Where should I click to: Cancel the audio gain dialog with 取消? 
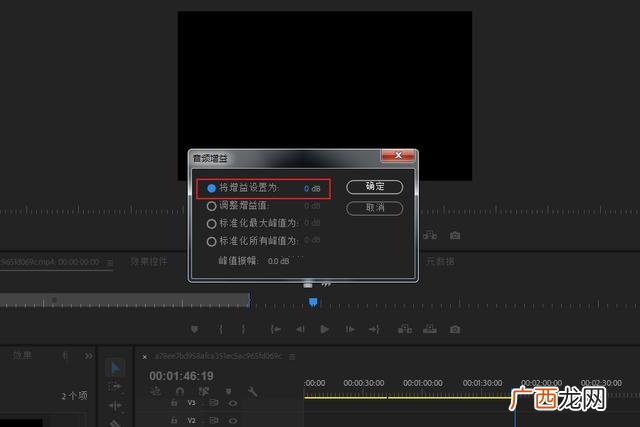[375, 208]
